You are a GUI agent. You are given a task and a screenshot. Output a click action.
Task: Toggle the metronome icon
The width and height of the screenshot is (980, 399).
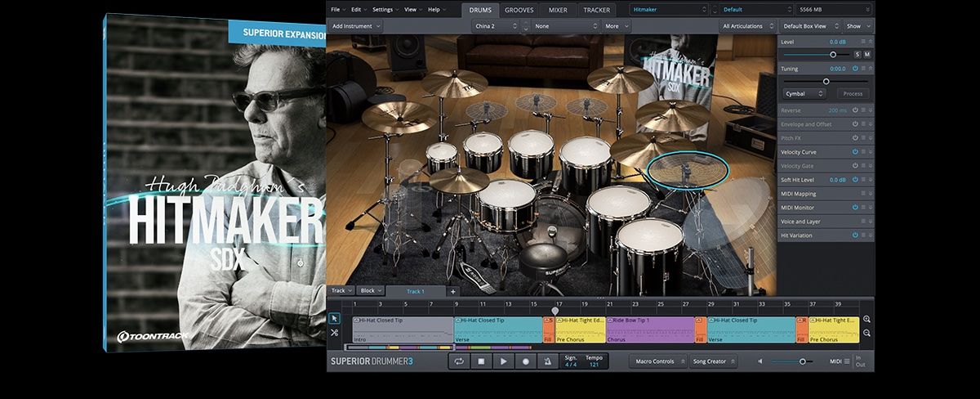click(x=548, y=361)
